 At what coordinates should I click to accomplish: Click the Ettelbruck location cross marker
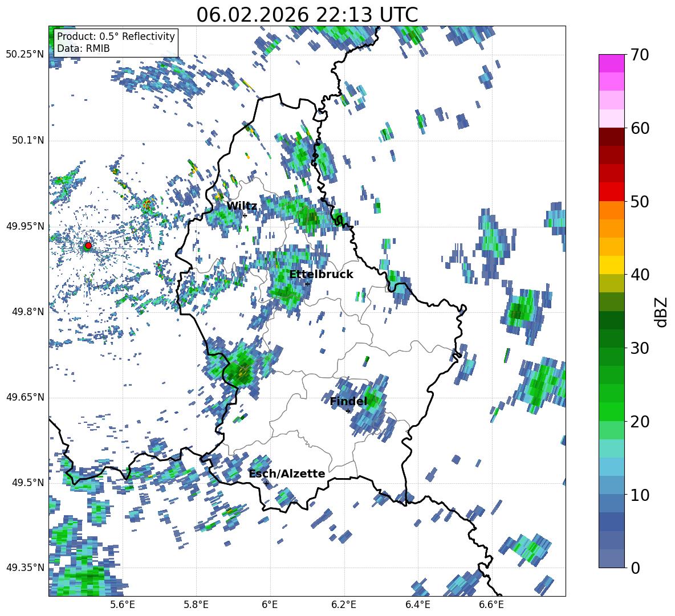pos(307,284)
